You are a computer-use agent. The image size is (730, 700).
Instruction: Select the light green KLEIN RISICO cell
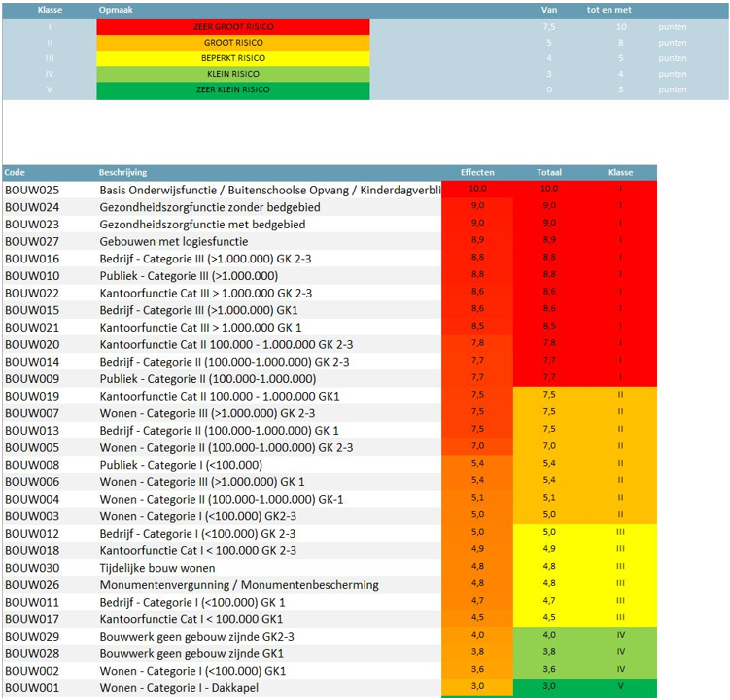[233, 74]
